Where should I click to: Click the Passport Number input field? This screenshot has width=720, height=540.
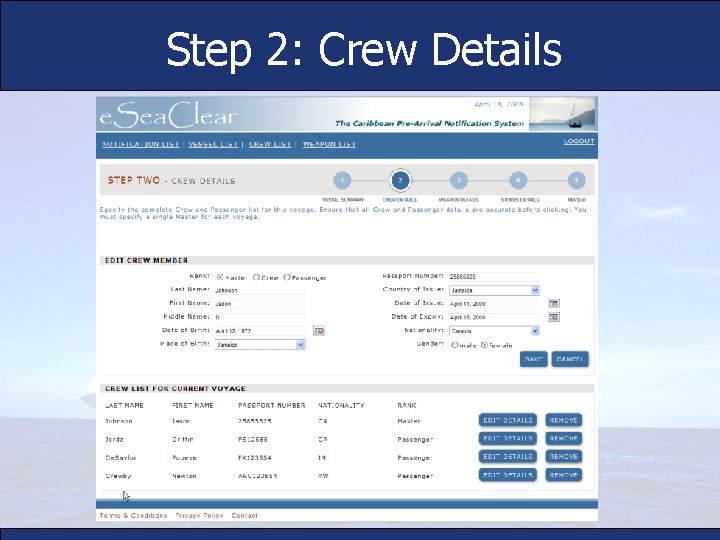[x=494, y=276]
